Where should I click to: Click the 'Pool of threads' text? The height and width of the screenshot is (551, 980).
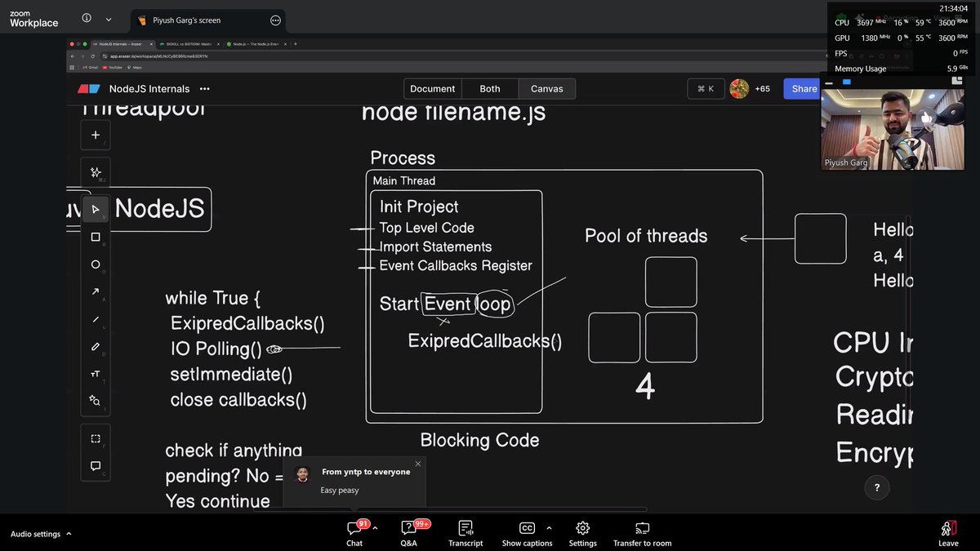[x=646, y=236]
